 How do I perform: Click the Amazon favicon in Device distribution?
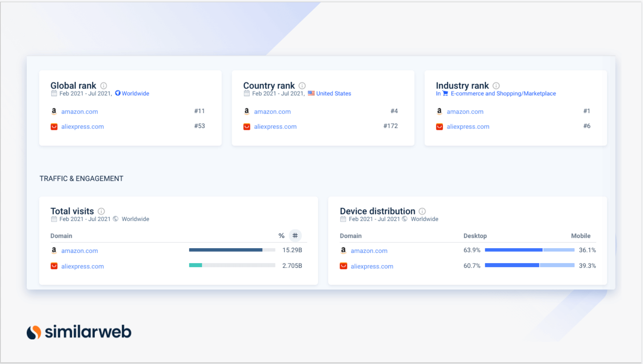343,250
